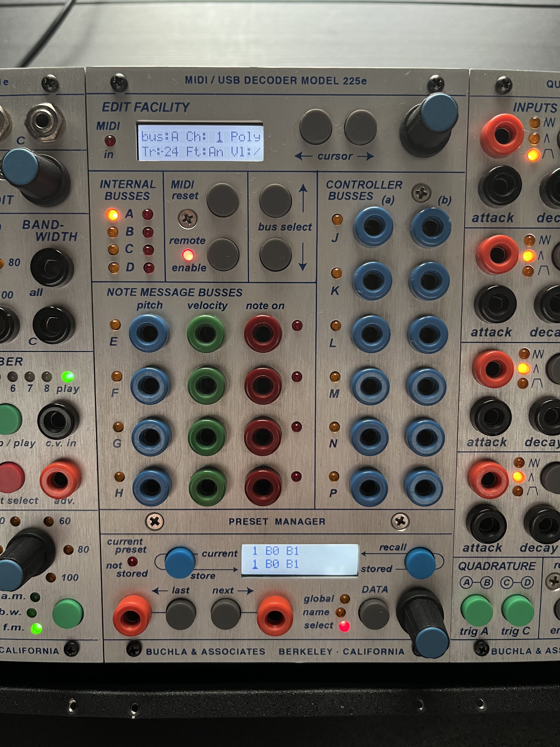Click bus G note on red jack
The height and width of the screenshot is (747, 560).
pos(263,436)
